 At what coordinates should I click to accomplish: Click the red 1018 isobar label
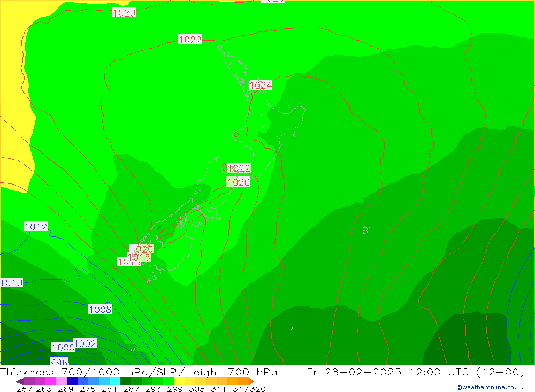click(139, 257)
